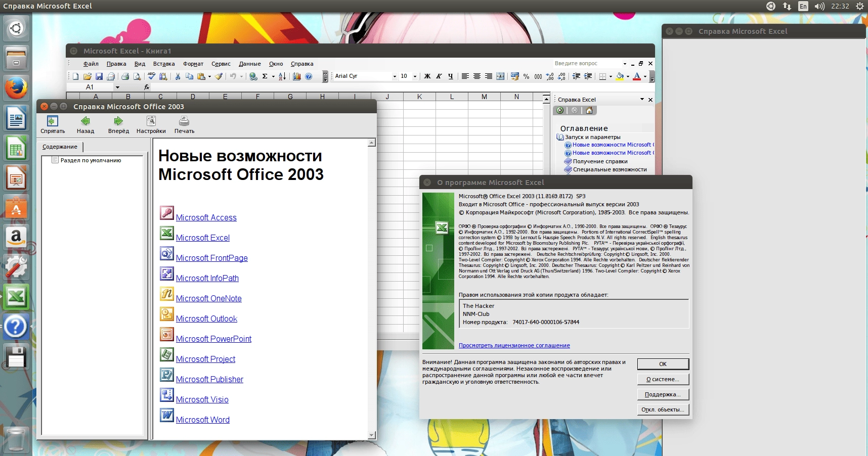The image size is (868, 456).
Task: Launch Firefox from the Ubuntu dock
Action: (16, 88)
